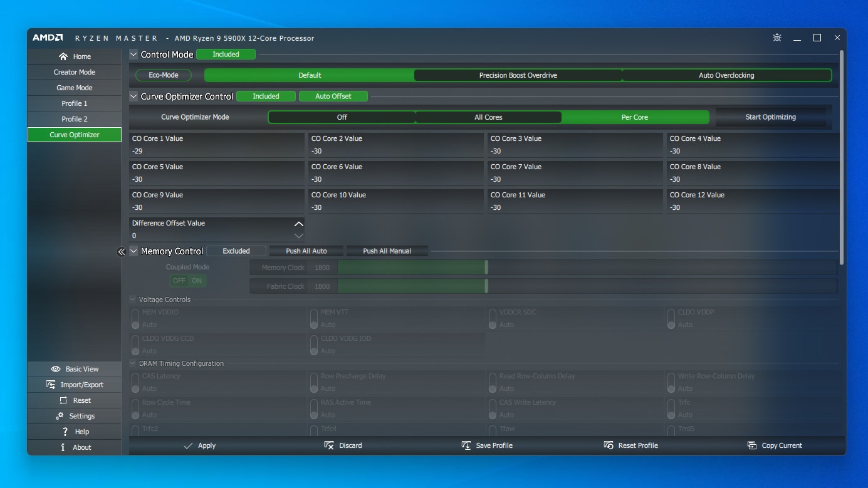This screenshot has width=868, height=488.
Task: Decrease Difference Offset Value with down arrow
Action: (299, 236)
